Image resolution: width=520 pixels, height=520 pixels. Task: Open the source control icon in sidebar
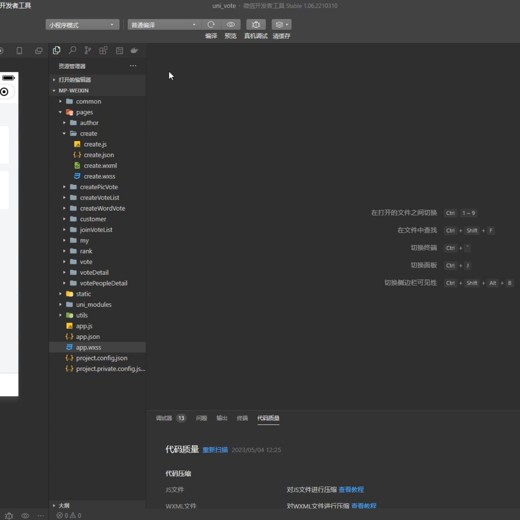tap(88, 50)
